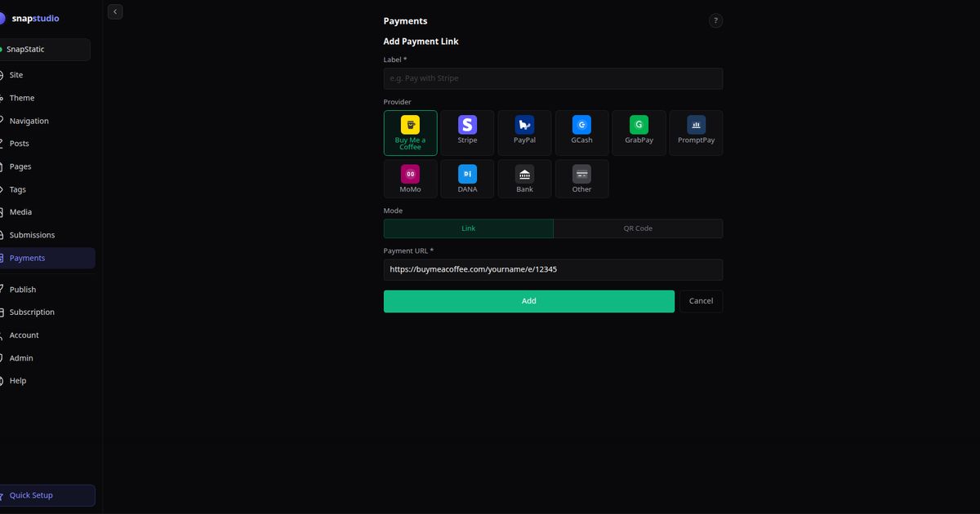Select GCash provider option
Screen dimensions: 980x514
click(x=581, y=133)
